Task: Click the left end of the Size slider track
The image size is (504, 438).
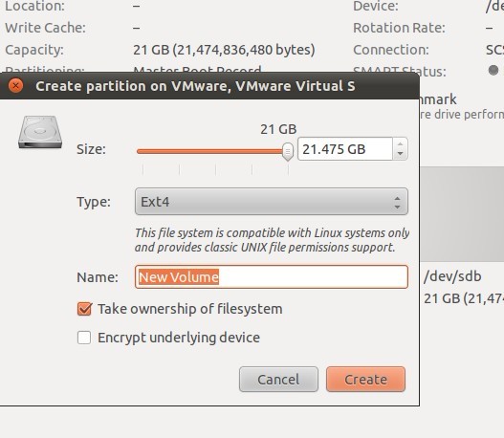Action: pos(140,151)
